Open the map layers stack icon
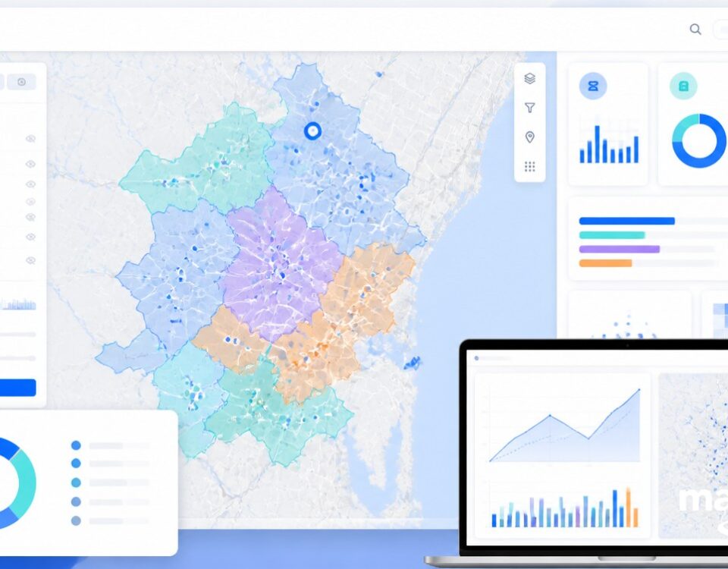 coord(530,78)
